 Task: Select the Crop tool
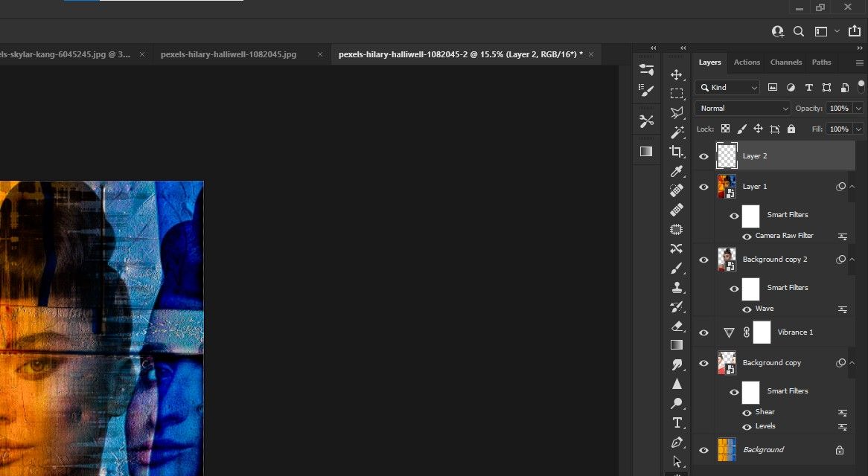pyautogui.click(x=677, y=152)
